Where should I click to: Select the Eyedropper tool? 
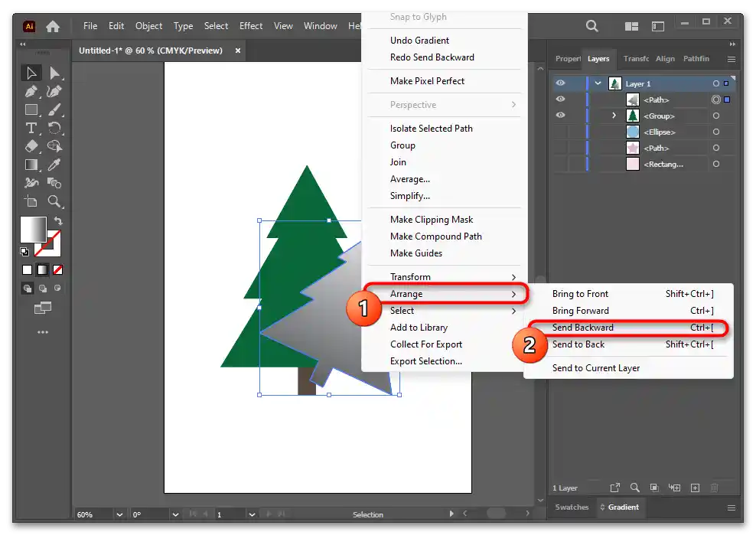[54, 165]
